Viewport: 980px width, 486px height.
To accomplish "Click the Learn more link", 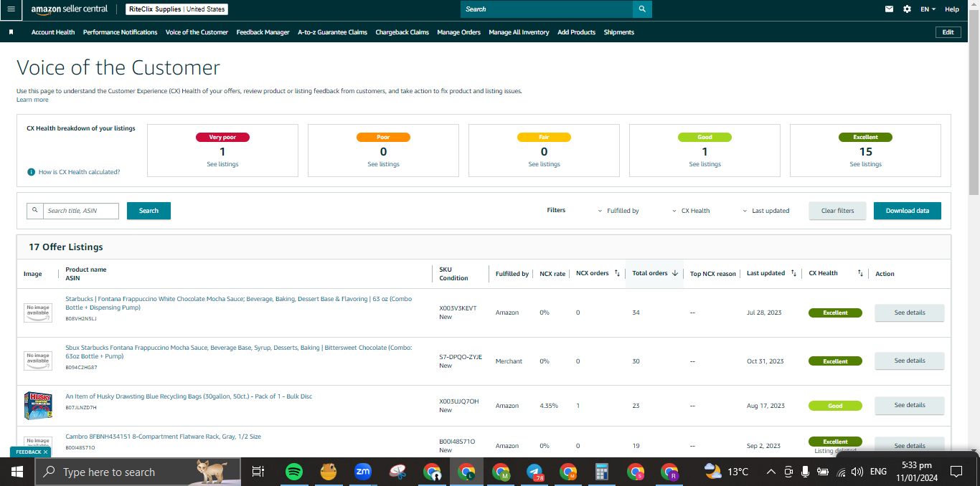I will (32, 100).
